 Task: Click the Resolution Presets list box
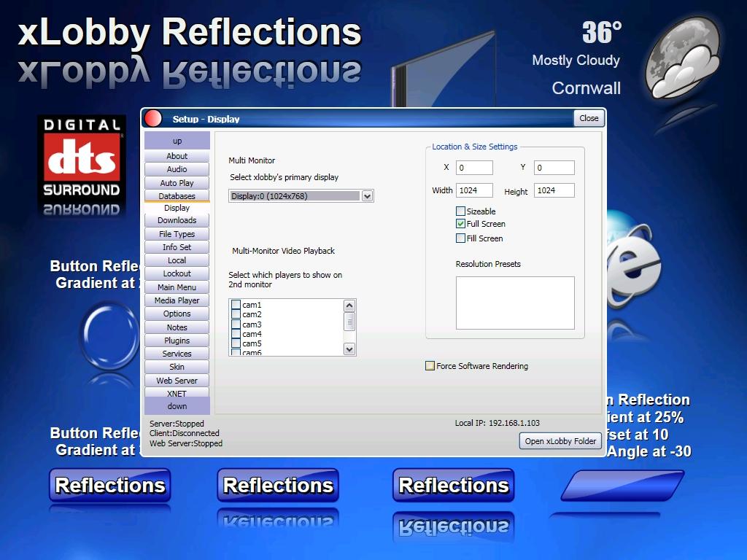[x=515, y=303]
